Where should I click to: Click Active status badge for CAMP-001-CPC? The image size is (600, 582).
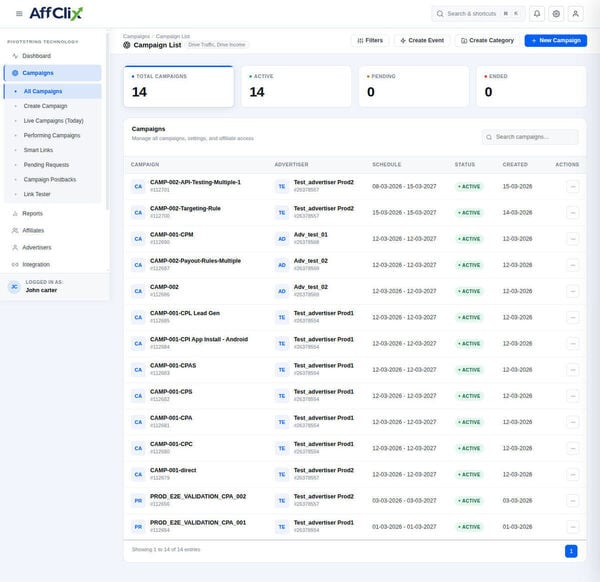[469, 448]
